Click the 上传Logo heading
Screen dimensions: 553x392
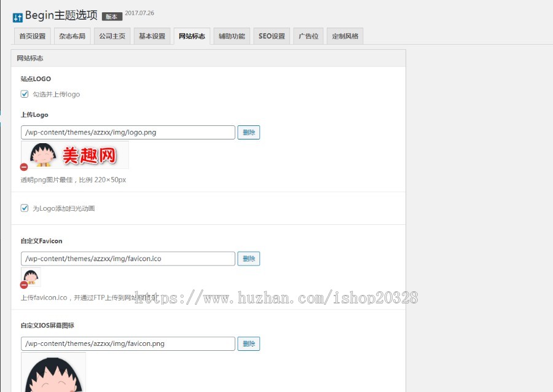(34, 115)
